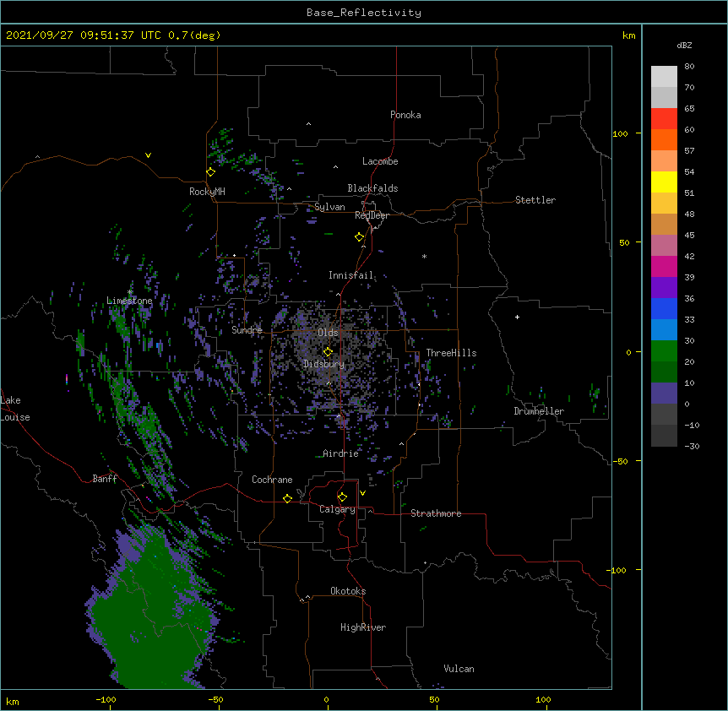Click the slate 10-0 dBZ legend swatch
The height and width of the screenshot is (711, 728).
pyautogui.click(x=664, y=393)
